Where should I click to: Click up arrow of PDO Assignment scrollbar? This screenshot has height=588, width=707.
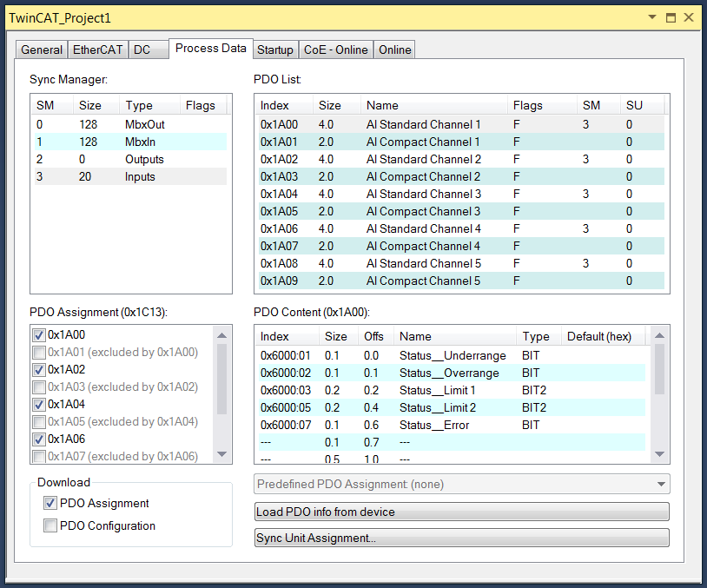[x=221, y=335]
